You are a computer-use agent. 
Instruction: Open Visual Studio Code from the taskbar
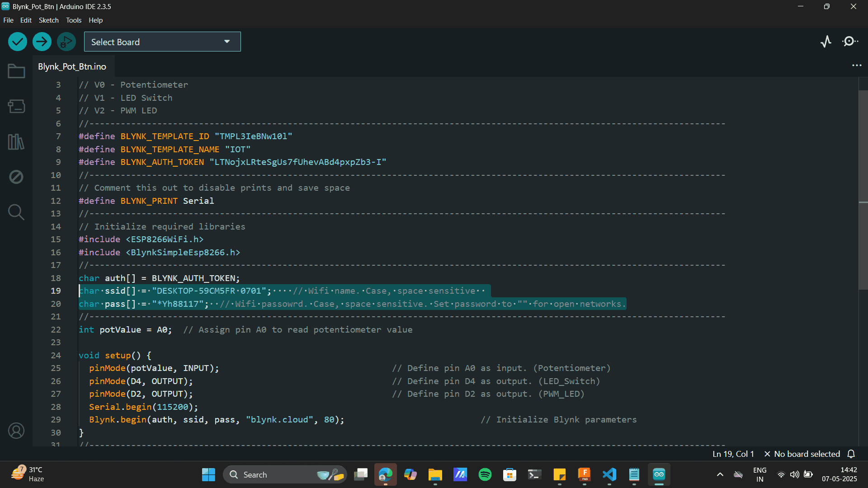pyautogui.click(x=609, y=474)
